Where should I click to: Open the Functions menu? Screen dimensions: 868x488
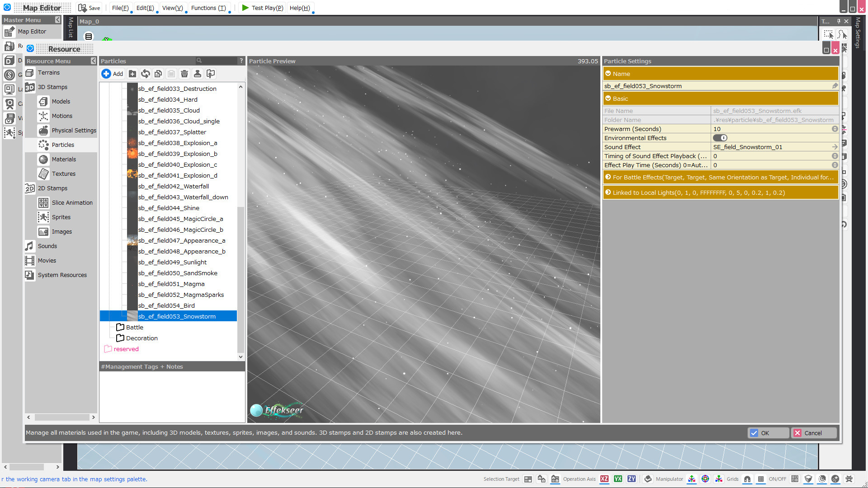point(208,8)
